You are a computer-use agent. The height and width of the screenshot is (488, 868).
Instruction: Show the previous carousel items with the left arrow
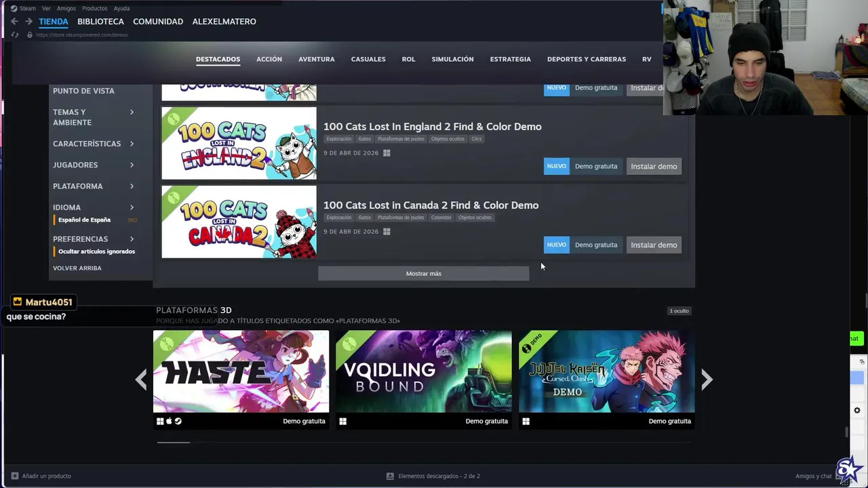(141, 380)
